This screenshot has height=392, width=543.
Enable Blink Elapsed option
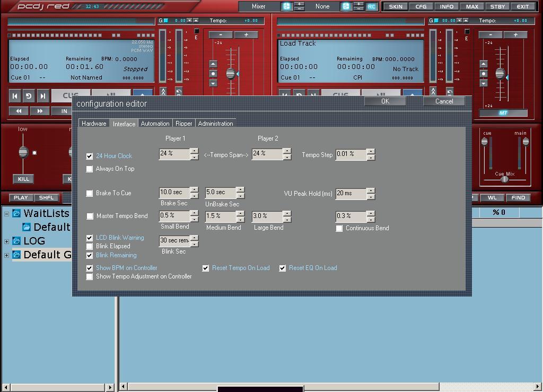tap(89, 246)
